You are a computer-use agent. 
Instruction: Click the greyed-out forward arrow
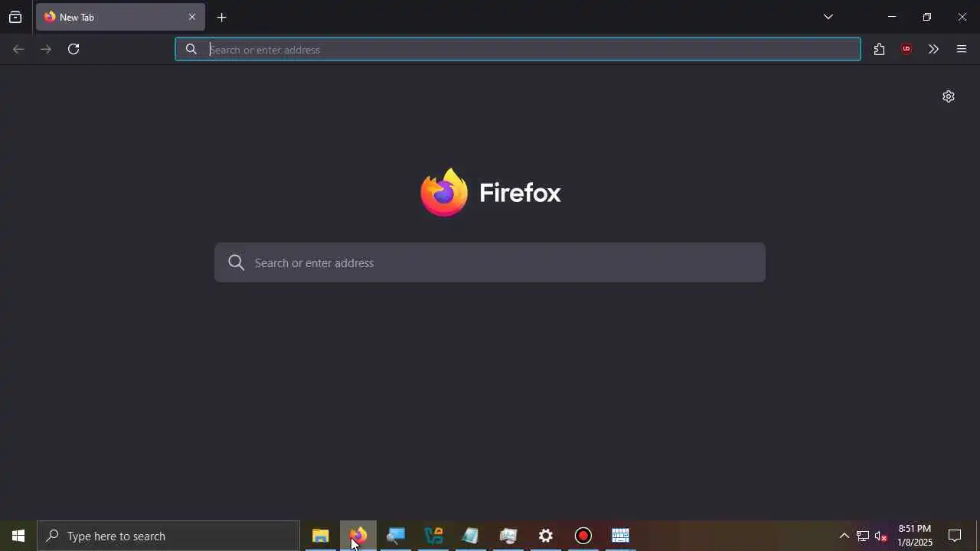pyautogui.click(x=46, y=49)
